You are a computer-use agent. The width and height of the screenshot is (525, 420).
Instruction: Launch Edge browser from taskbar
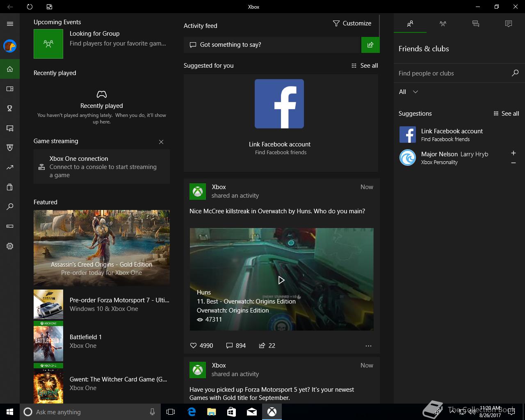point(192,412)
